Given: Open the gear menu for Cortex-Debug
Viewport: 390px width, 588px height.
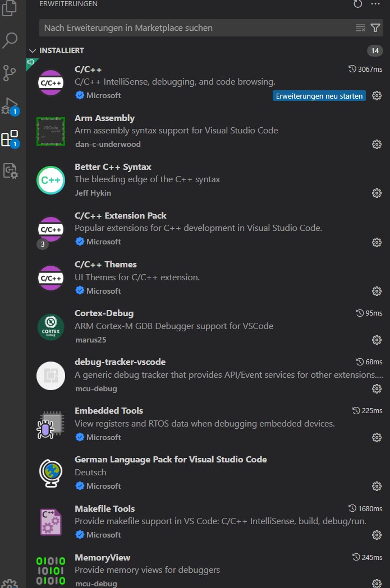Looking at the screenshot, I should tap(377, 340).
